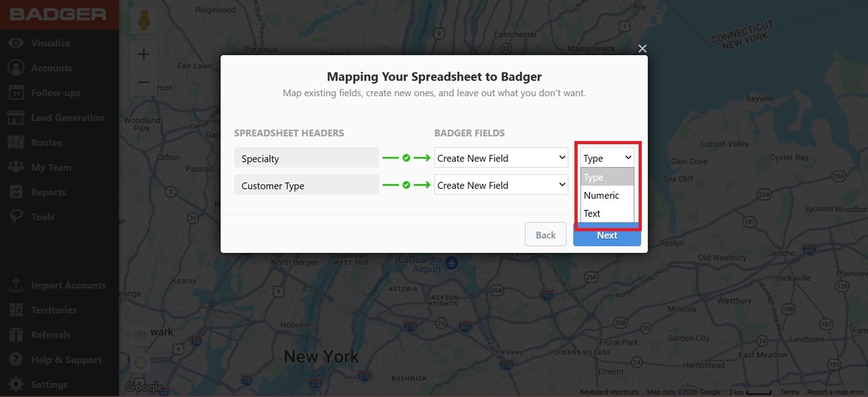Zoom out the map with minus
The width and height of the screenshot is (868, 397).
tap(144, 82)
